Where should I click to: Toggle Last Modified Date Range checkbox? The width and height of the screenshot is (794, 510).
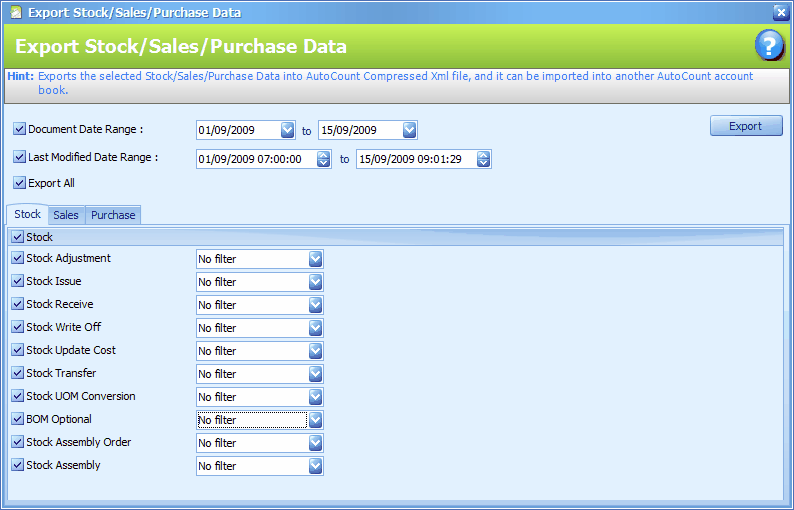pyautogui.click(x=19, y=156)
